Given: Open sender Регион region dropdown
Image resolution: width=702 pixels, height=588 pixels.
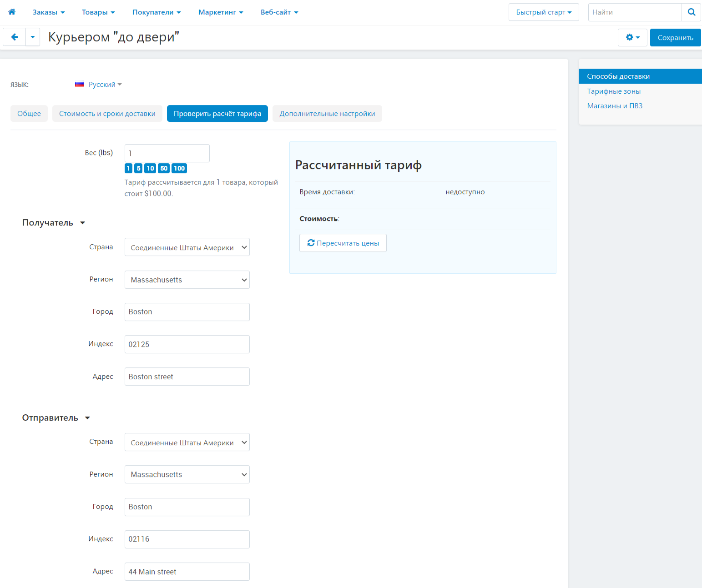Looking at the screenshot, I should click(187, 474).
